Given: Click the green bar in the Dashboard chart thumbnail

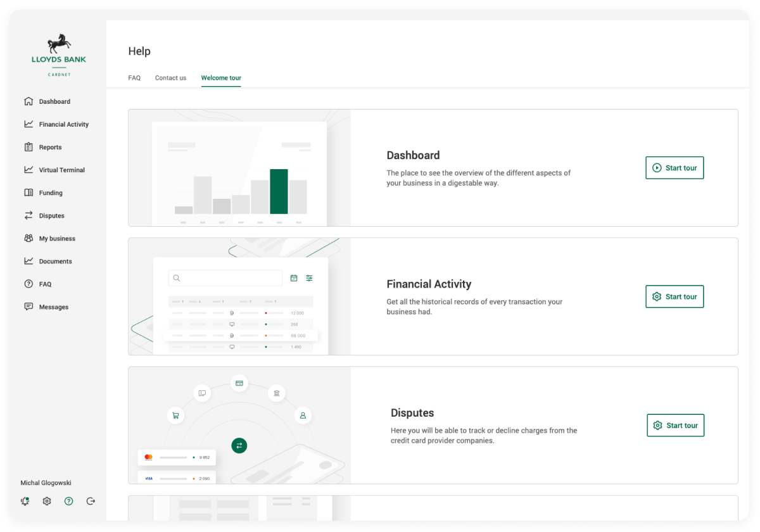Looking at the screenshot, I should (279, 190).
